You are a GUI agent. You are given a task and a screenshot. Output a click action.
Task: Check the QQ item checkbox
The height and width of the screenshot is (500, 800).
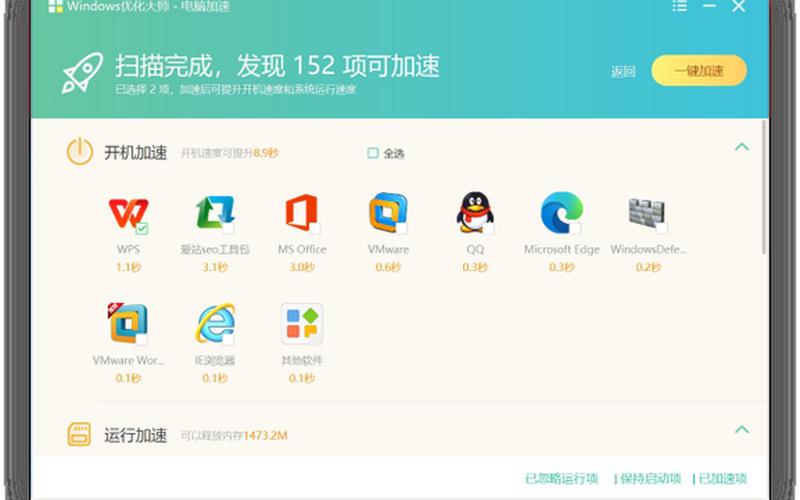489,228
